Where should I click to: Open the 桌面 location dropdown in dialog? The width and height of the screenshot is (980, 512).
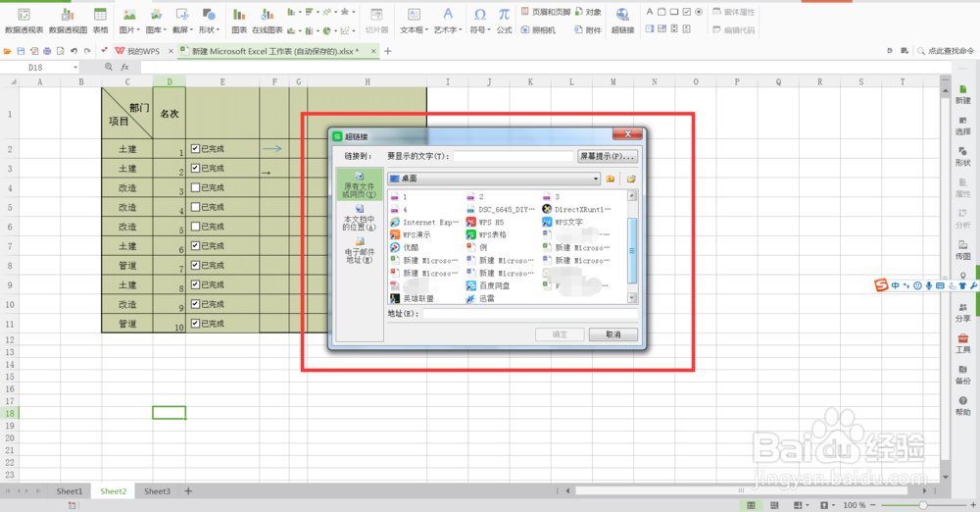tap(596, 179)
